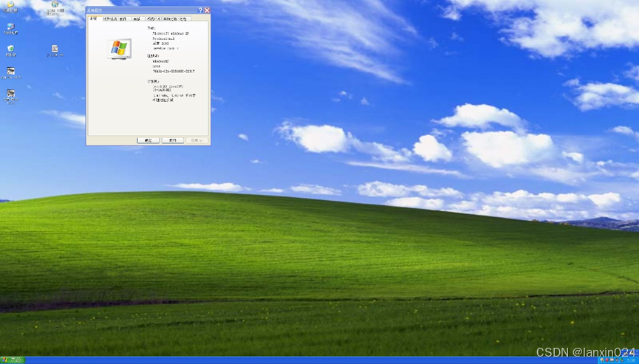Click the 'Professional' text line
Viewport: 639px width, 364px height.
163,38
